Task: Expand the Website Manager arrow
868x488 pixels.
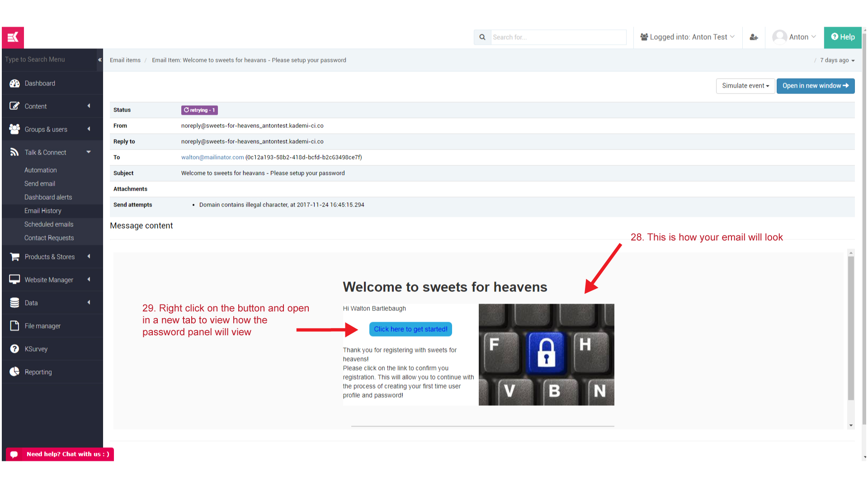Action: click(89, 279)
